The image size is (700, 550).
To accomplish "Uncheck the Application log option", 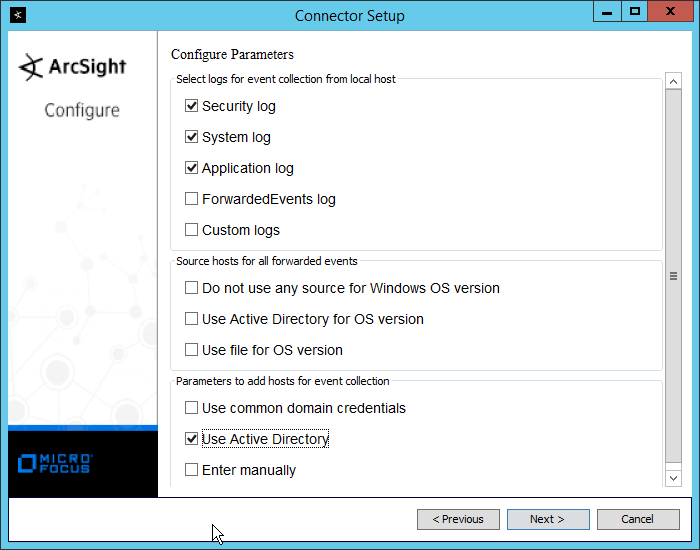I will 192,168.
